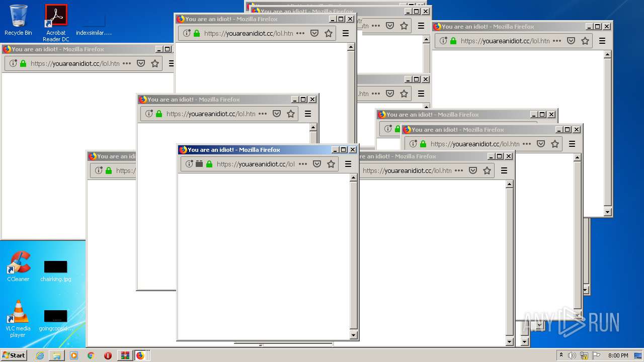Open page actions dots in top-right Firefox window
The image size is (644, 362).
[557, 41]
